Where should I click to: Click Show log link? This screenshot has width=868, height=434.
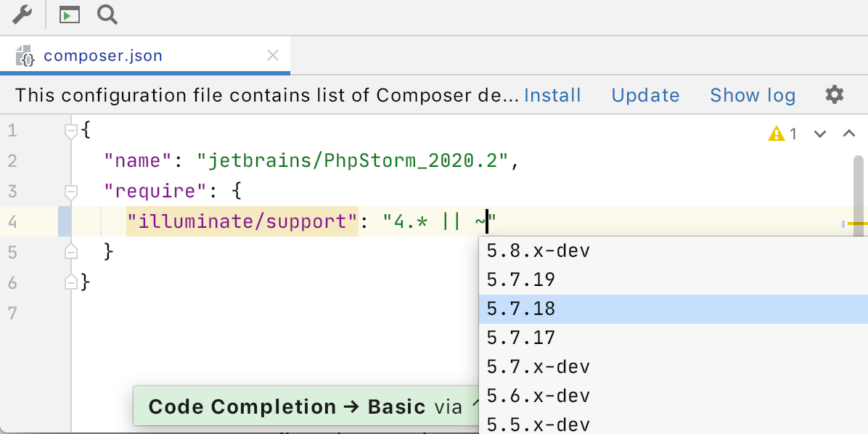coord(753,95)
